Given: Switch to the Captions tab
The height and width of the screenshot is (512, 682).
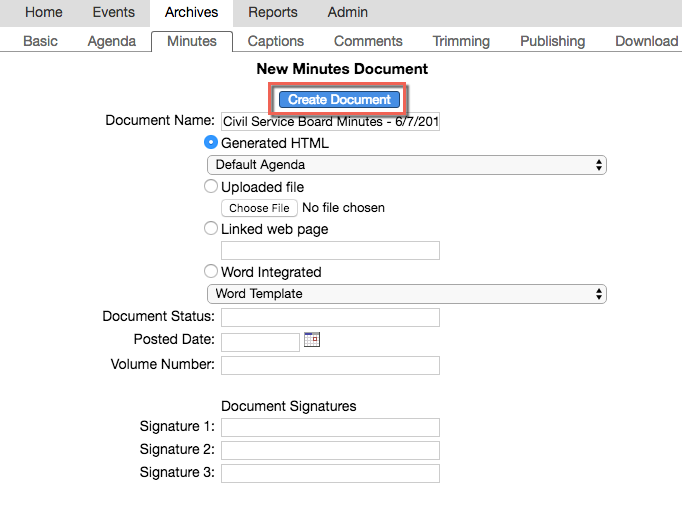Looking at the screenshot, I should point(276,41).
